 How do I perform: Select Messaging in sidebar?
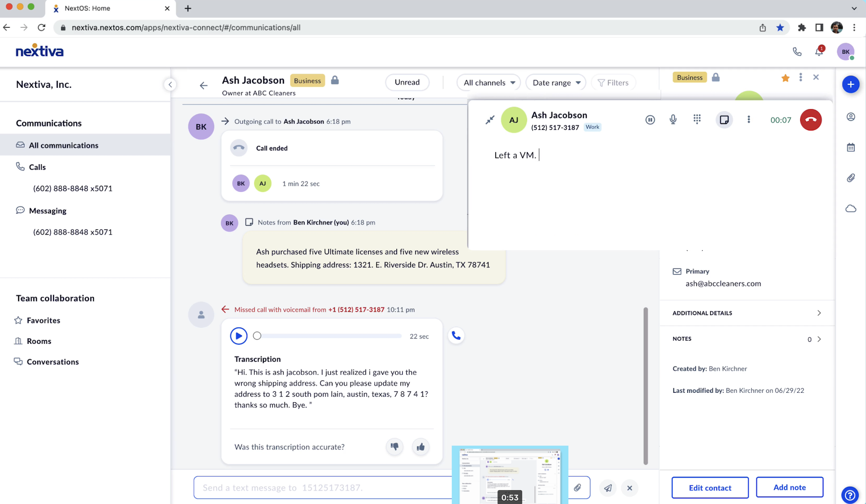(x=48, y=210)
